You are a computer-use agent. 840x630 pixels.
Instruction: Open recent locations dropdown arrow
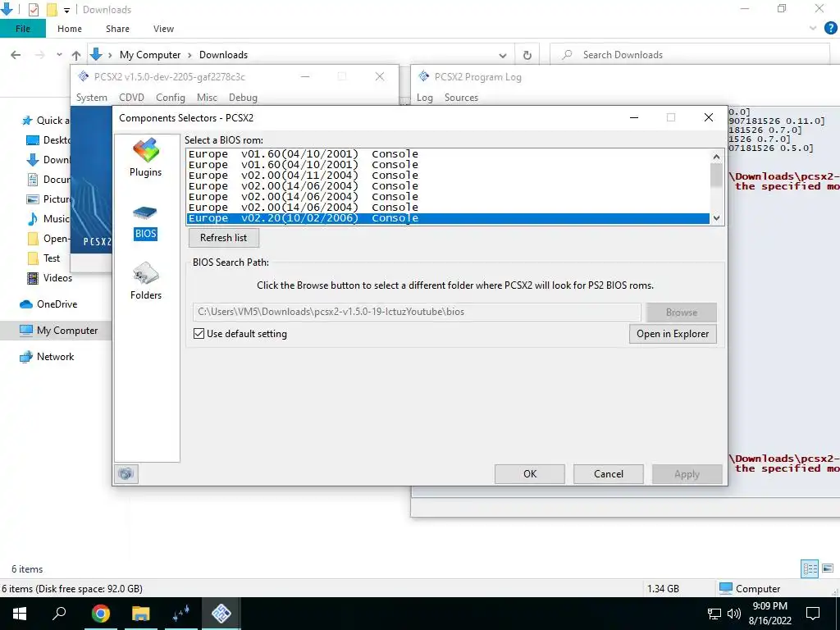(x=59, y=55)
